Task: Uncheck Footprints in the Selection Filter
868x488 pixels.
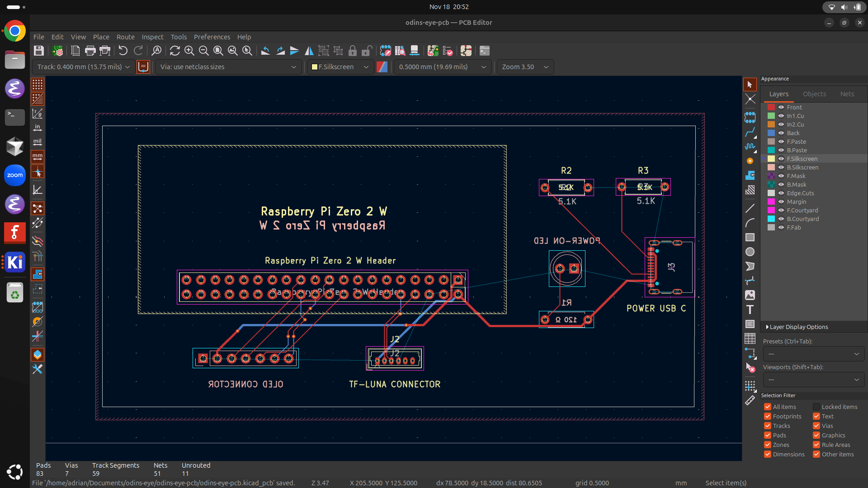Action: 768,416
